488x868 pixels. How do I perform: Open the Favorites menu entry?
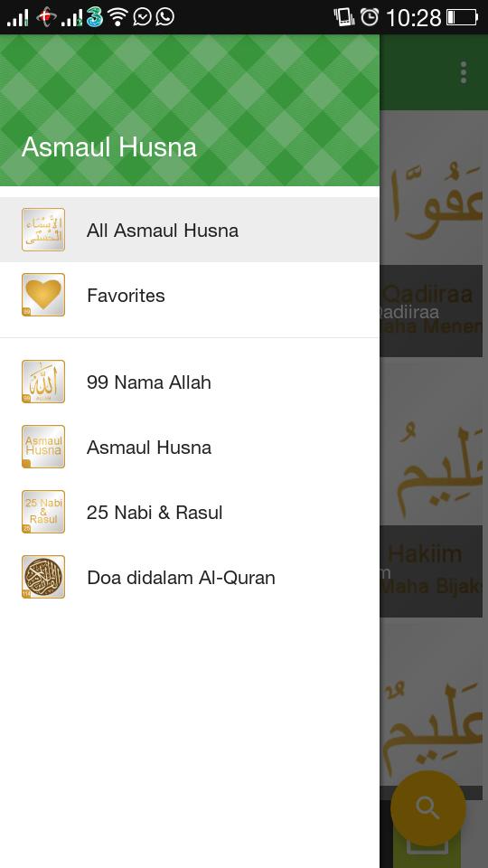(190, 295)
